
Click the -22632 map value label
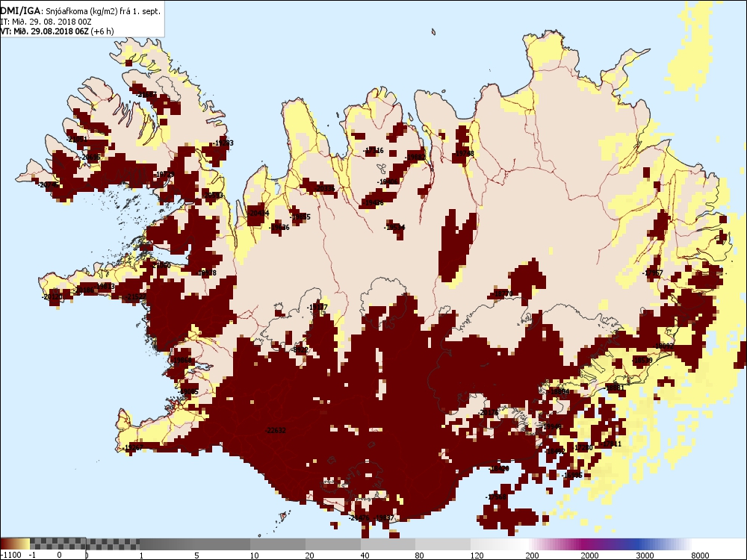click(276, 431)
